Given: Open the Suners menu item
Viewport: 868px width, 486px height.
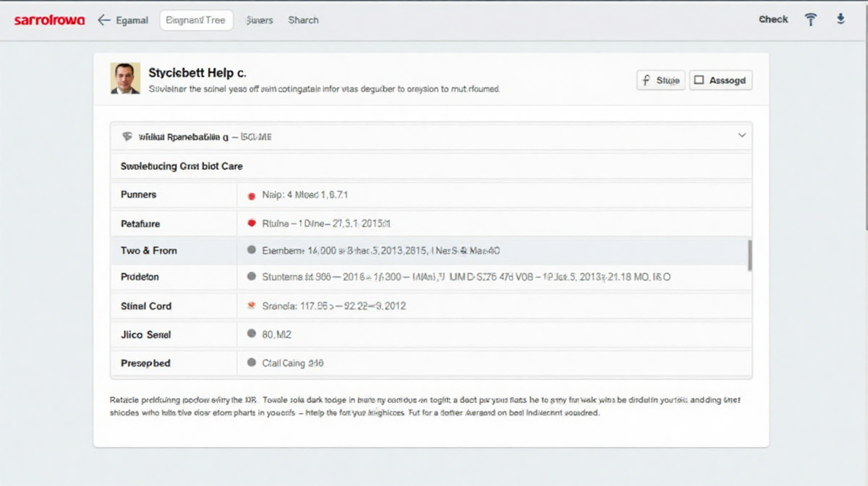Looking at the screenshot, I should pos(260,20).
